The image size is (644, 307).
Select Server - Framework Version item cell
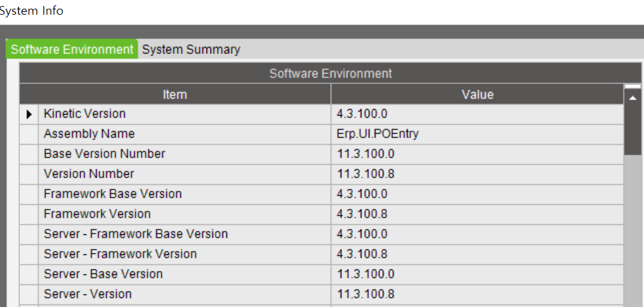pos(184,254)
